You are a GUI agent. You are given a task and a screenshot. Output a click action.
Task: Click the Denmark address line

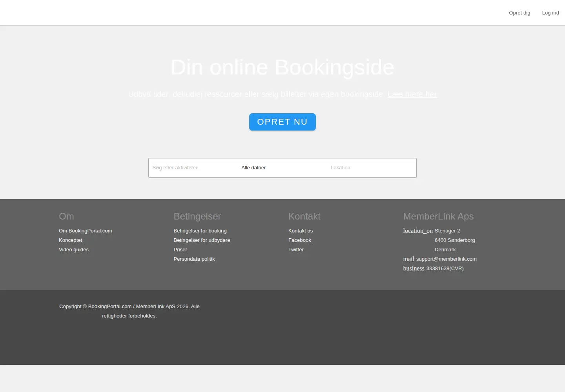(x=445, y=250)
